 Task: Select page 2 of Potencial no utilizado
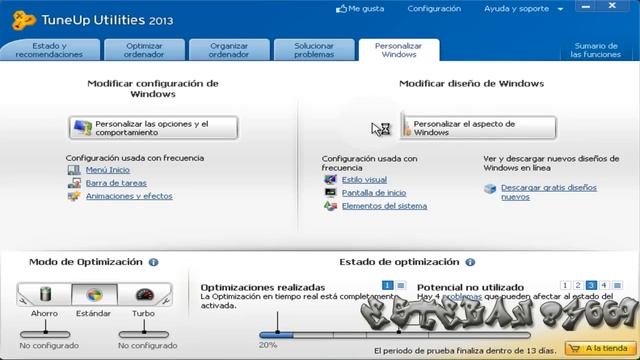pyautogui.click(x=578, y=285)
